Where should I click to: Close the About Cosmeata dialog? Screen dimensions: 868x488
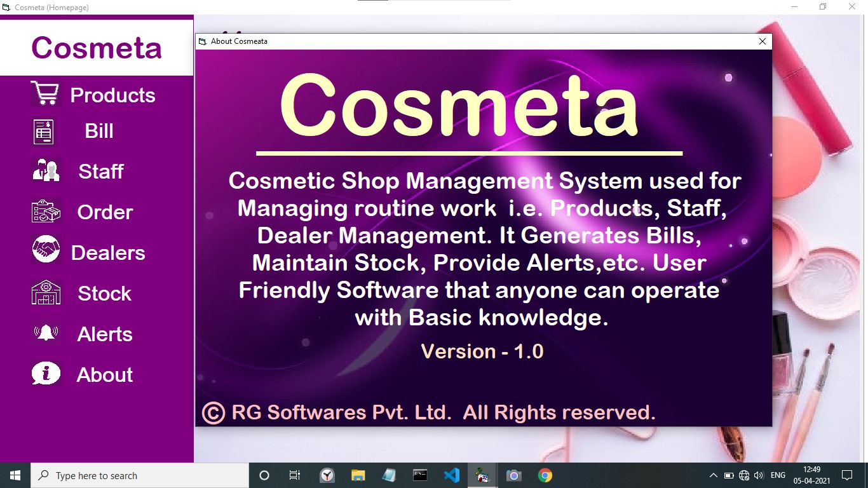pos(762,41)
